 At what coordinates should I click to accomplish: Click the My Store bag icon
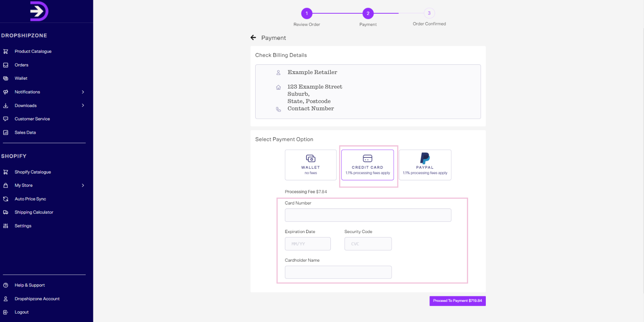click(6, 186)
